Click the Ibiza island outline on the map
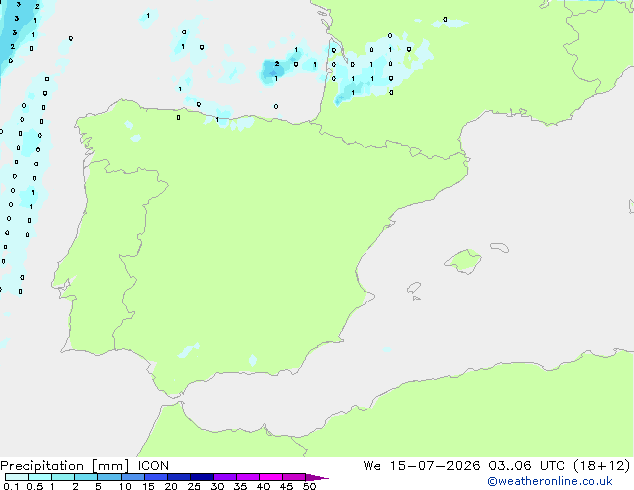Image resolution: width=634 pixels, height=490 pixels. 414,288
